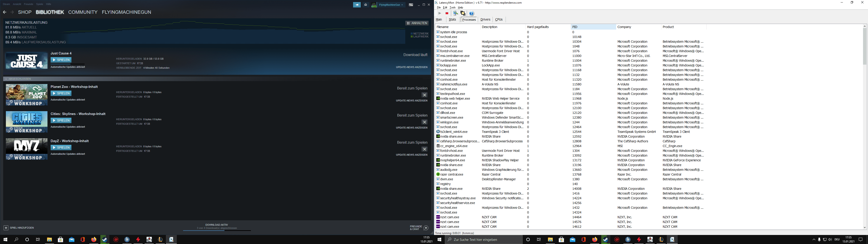Show update news for Just Cause 4
Image resolution: width=868 pixels, height=244 pixels.
pos(411,67)
